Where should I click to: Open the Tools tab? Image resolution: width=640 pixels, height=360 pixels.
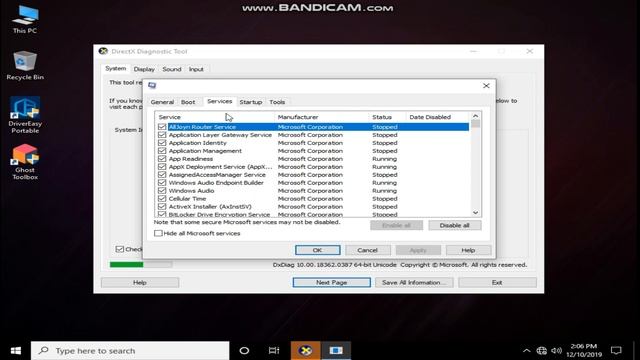pos(277,102)
